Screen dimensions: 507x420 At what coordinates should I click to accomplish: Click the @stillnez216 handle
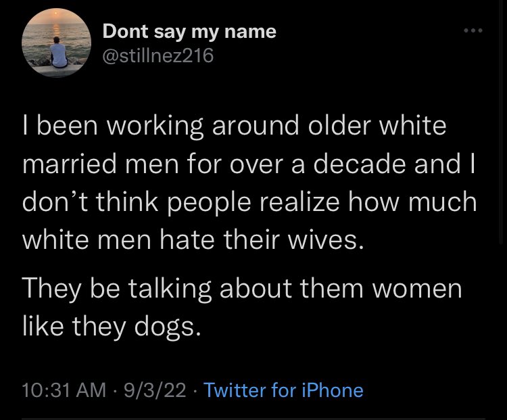(x=158, y=55)
